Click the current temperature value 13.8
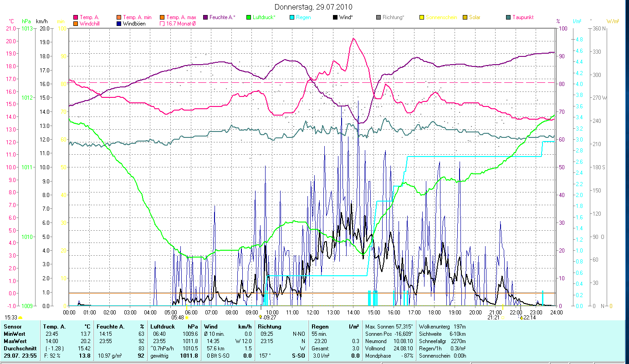Image resolution: width=629 pixels, height=364 pixels. [x=85, y=355]
